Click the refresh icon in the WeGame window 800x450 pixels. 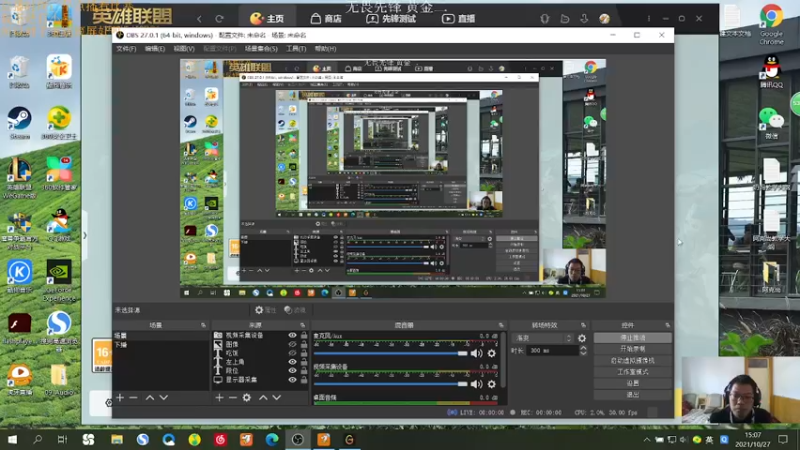[219, 19]
